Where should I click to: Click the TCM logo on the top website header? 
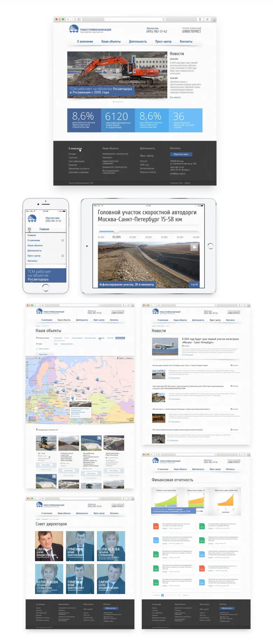click(73, 29)
